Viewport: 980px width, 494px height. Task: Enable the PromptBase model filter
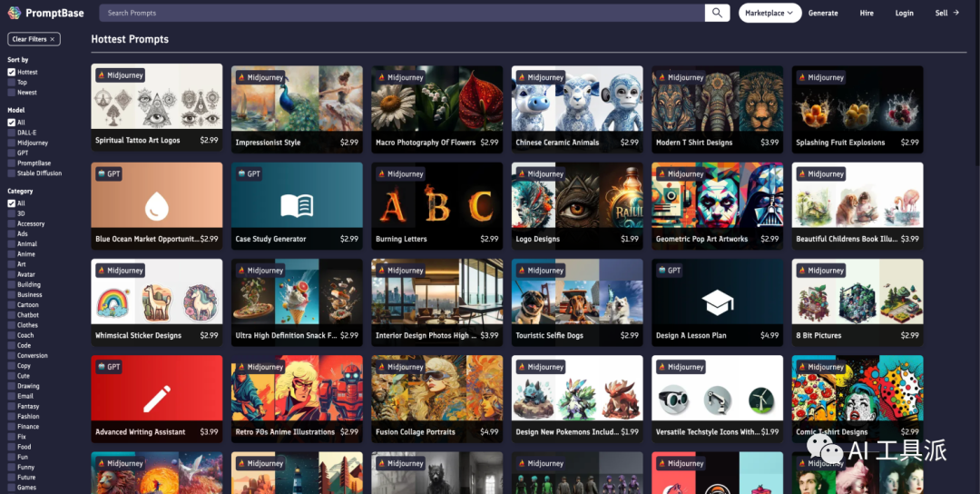pyautogui.click(x=11, y=163)
